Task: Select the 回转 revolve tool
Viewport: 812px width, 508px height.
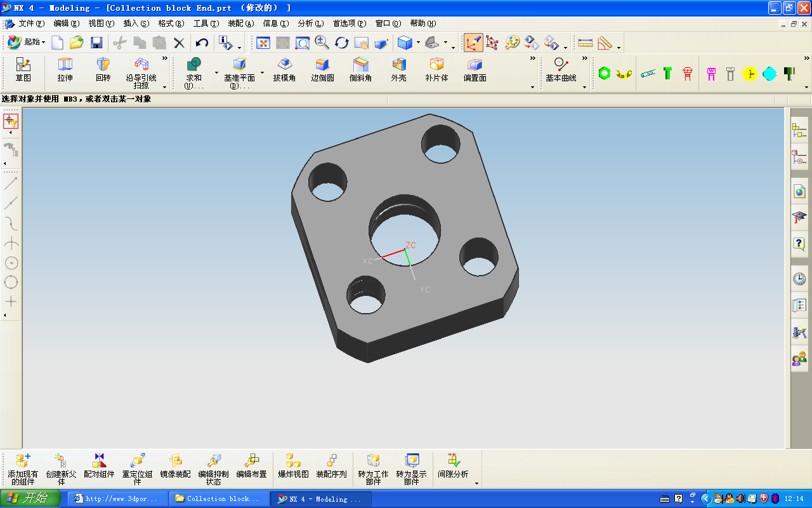Action: 103,70
